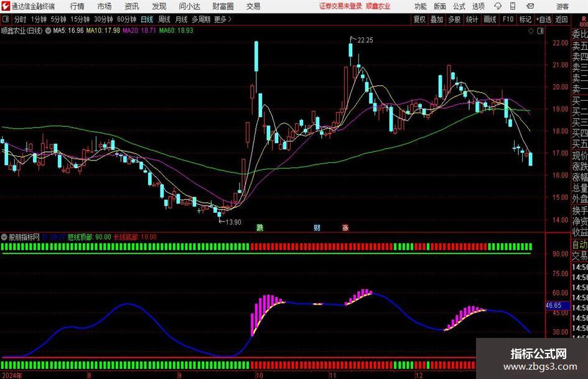
Task: Open the 财富圈 menu
Action: click(223, 6)
